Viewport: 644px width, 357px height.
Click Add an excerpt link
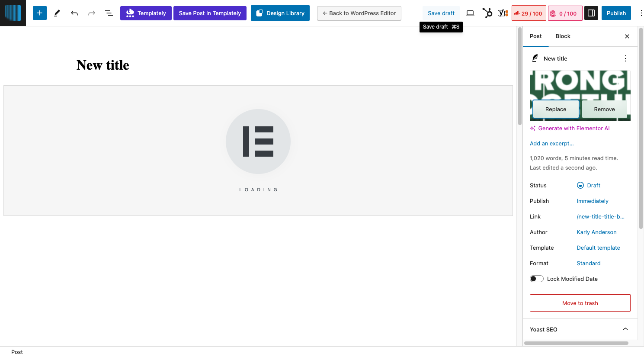552,143
